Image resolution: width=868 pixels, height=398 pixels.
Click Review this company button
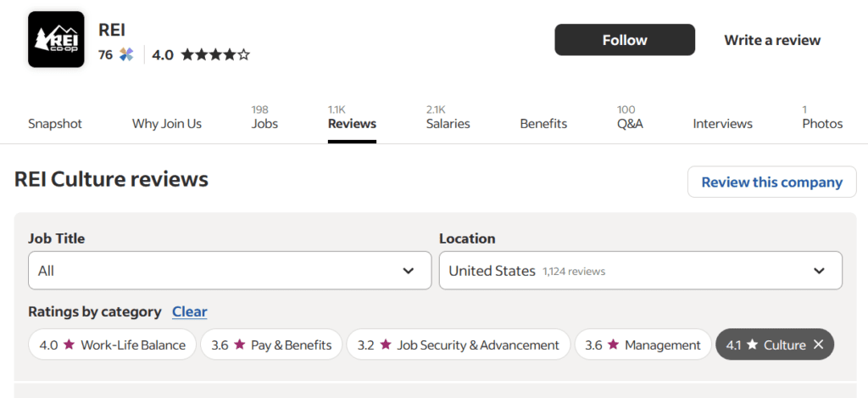(771, 182)
